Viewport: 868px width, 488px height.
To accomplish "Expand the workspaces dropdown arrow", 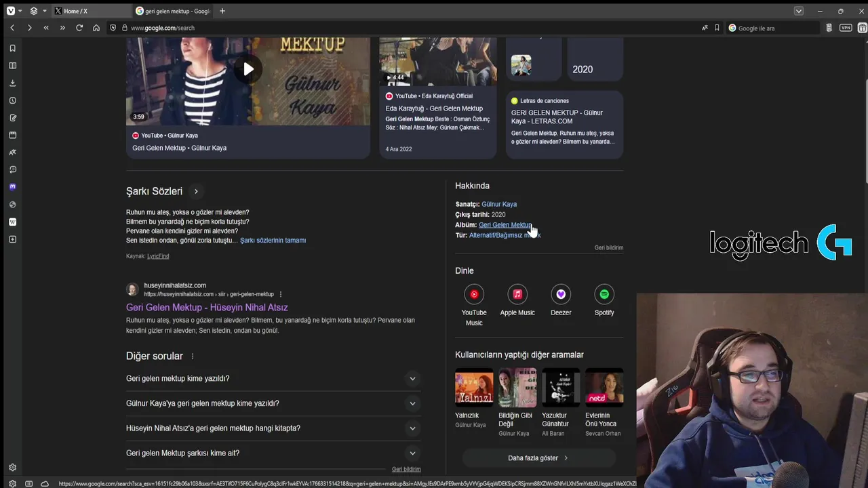I will click(45, 11).
